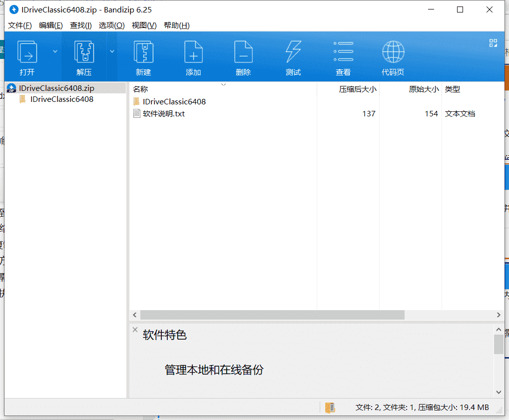Click the 软件特色 heading text
The width and height of the screenshot is (509, 420).
165,335
